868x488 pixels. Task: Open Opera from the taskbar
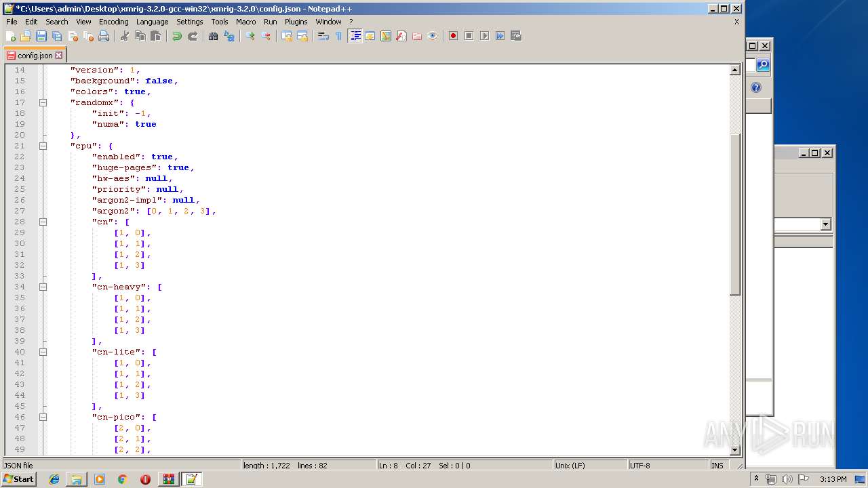(145, 479)
